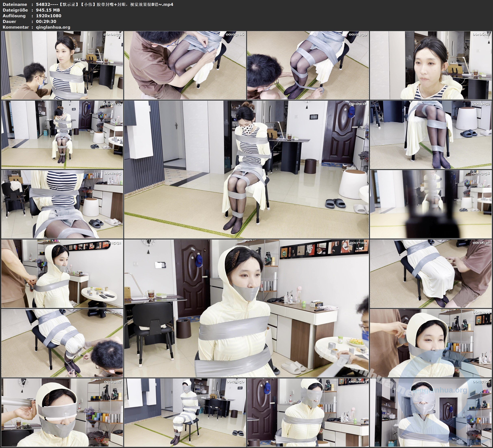Viewport: 493px width, 448px height.
Task: Click the Dauer label
Action: pos(10,21)
